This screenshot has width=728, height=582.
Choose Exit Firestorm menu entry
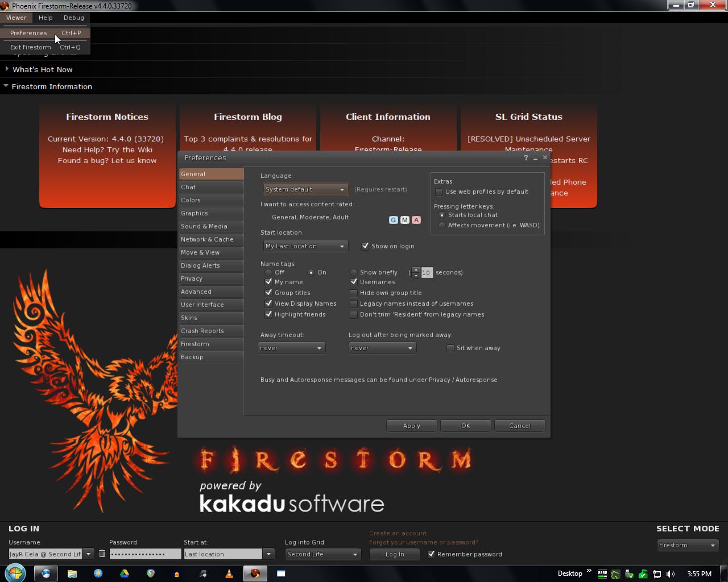[45, 47]
